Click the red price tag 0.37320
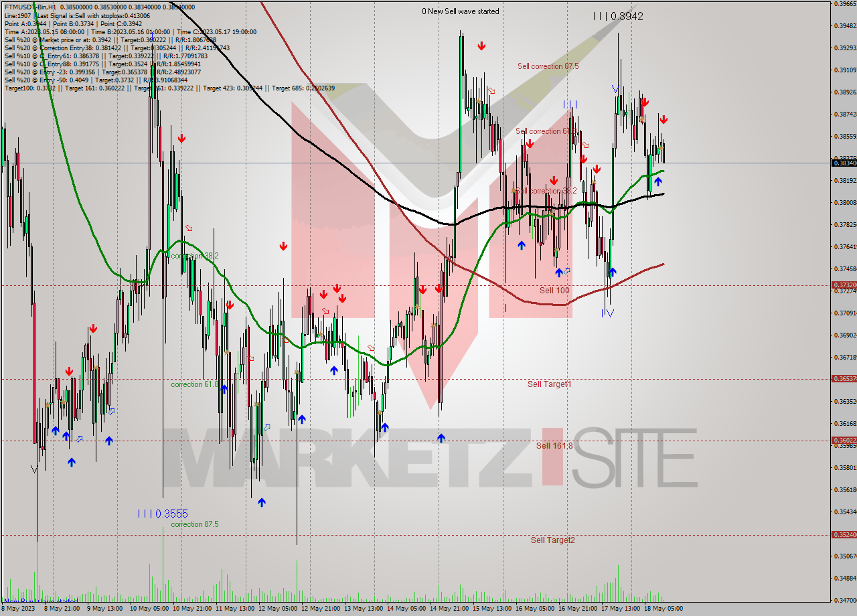 pos(844,285)
